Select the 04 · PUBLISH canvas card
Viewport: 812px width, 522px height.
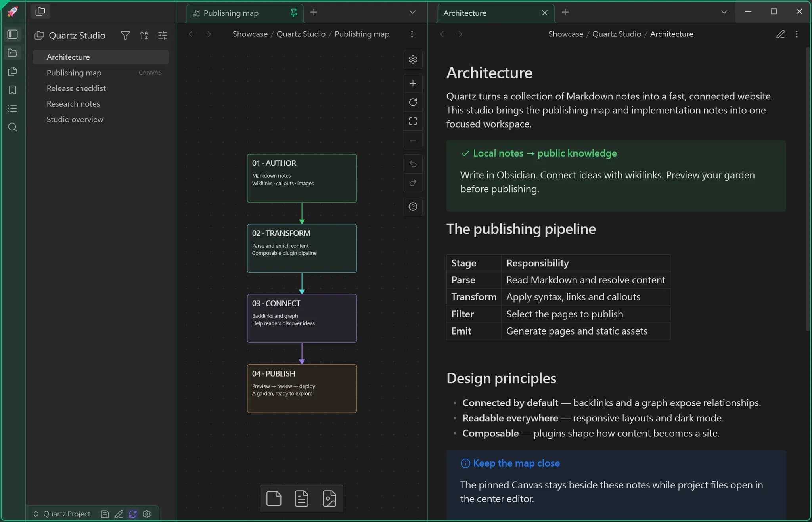coord(302,389)
